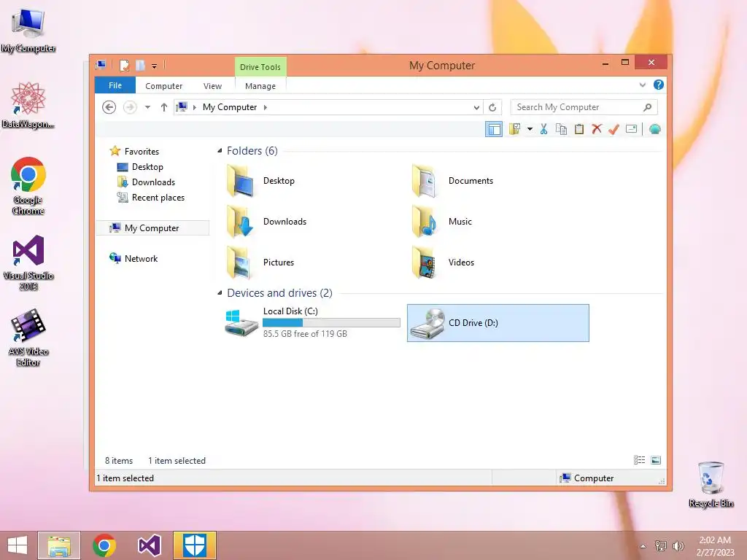Screen dimensions: 747x560
Task: Click the Properties quick access icon
Action: 124,65
